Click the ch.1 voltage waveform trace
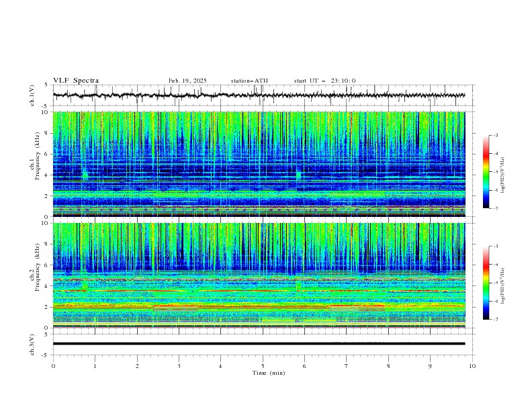The height and width of the screenshot is (411, 532). [x=259, y=95]
